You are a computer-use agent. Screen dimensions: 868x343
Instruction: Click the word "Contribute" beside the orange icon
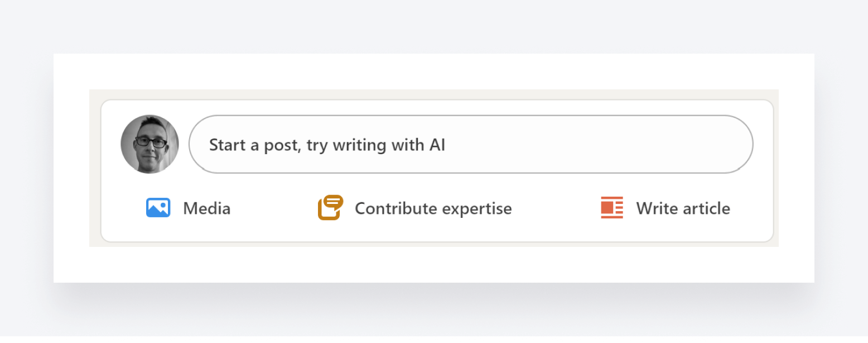click(396, 208)
